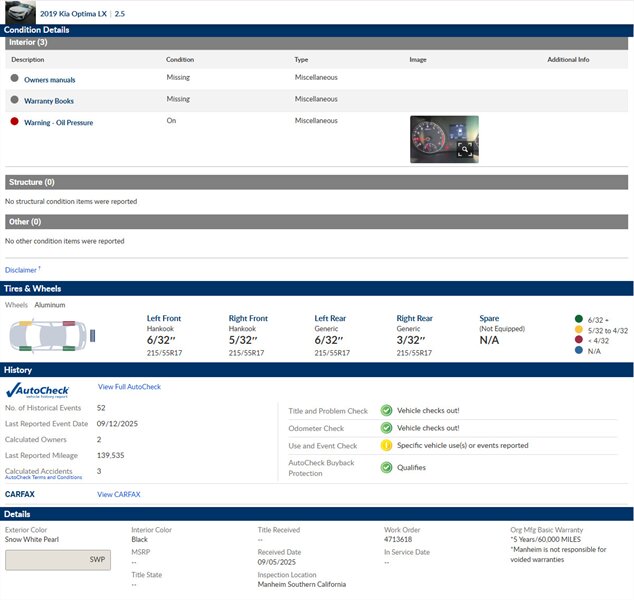Click the green check for Title and Problem Check
634x600 pixels.
point(386,411)
